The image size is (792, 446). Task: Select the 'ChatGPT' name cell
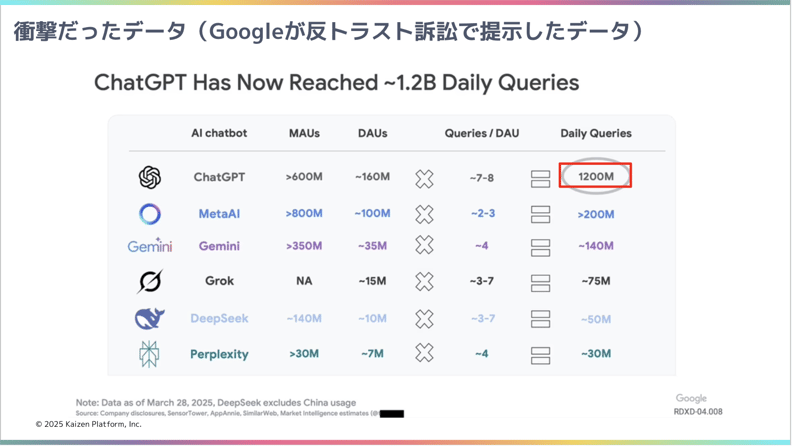tap(219, 177)
